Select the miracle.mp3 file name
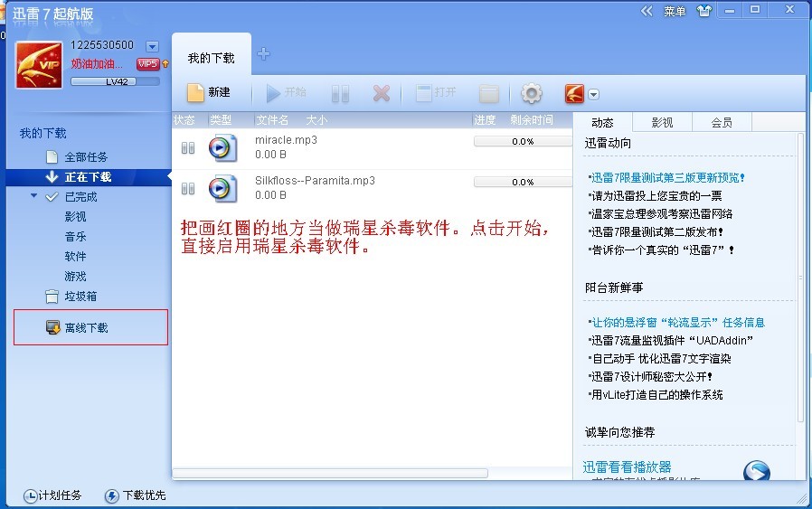Image resolution: width=812 pixels, height=509 pixels. click(286, 140)
